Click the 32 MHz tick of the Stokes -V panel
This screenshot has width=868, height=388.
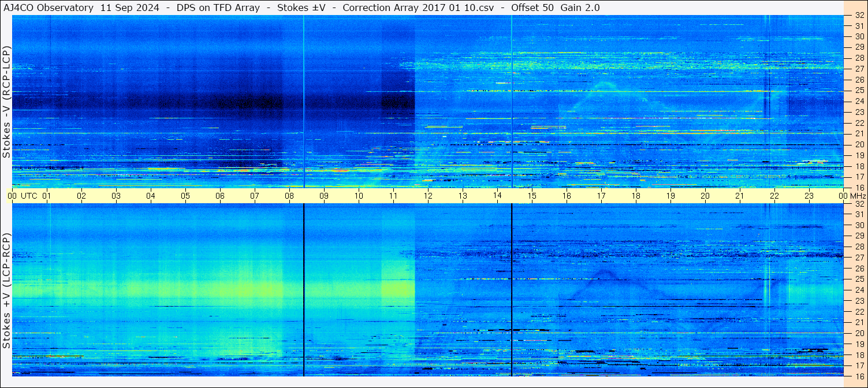pyautogui.click(x=859, y=16)
